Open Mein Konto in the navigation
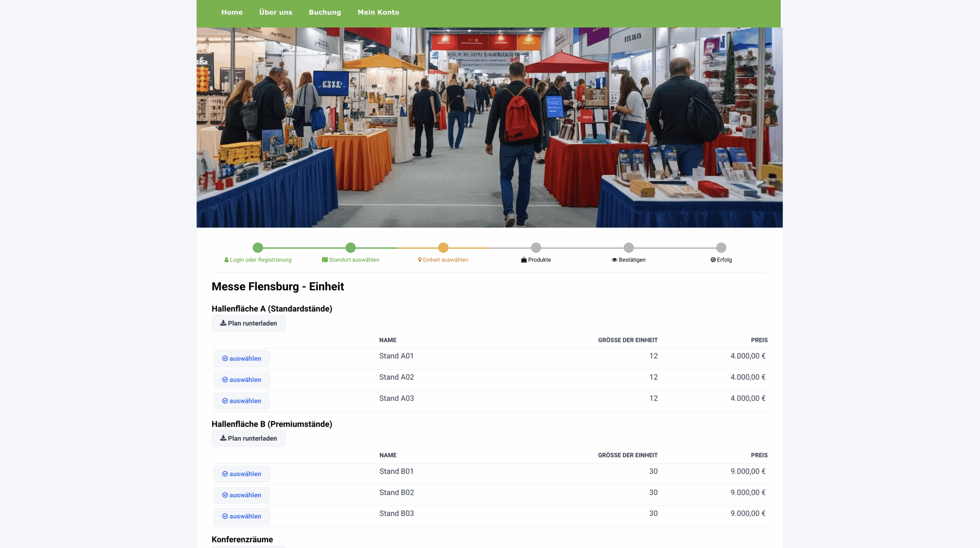This screenshot has height=548, width=980. pyautogui.click(x=378, y=12)
